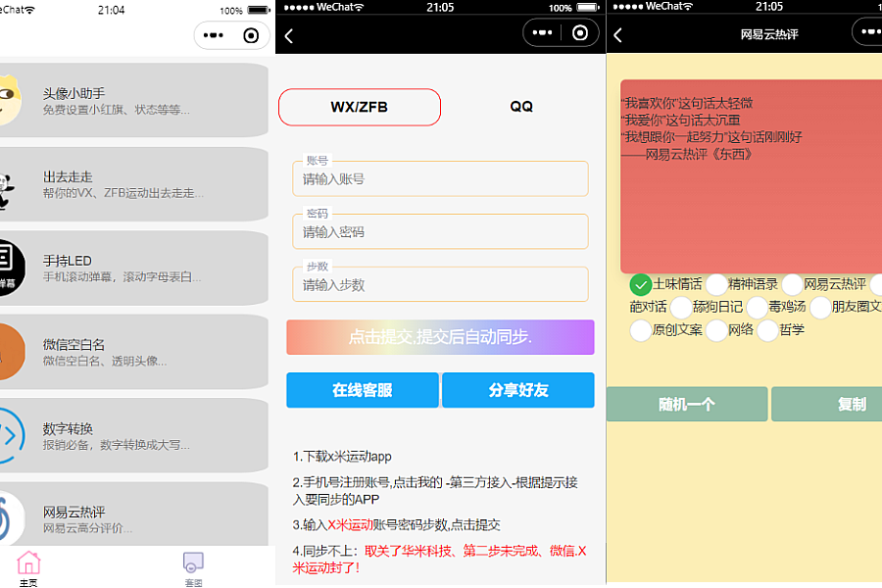Click into the 步数 step count field

click(440, 285)
